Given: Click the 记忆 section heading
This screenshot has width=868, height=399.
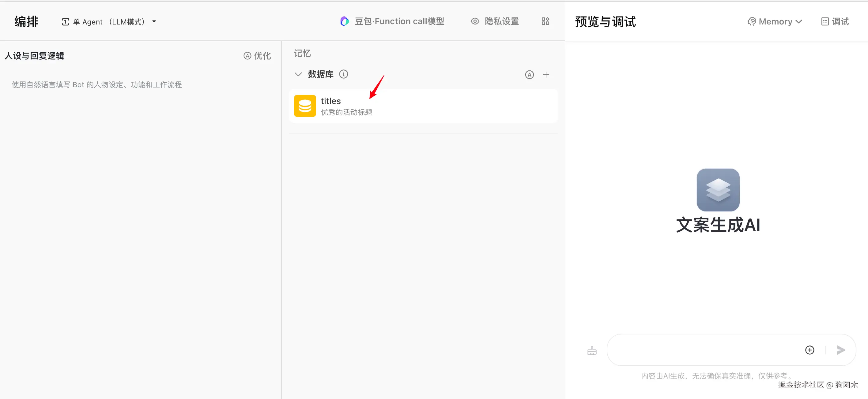Looking at the screenshot, I should tap(302, 53).
